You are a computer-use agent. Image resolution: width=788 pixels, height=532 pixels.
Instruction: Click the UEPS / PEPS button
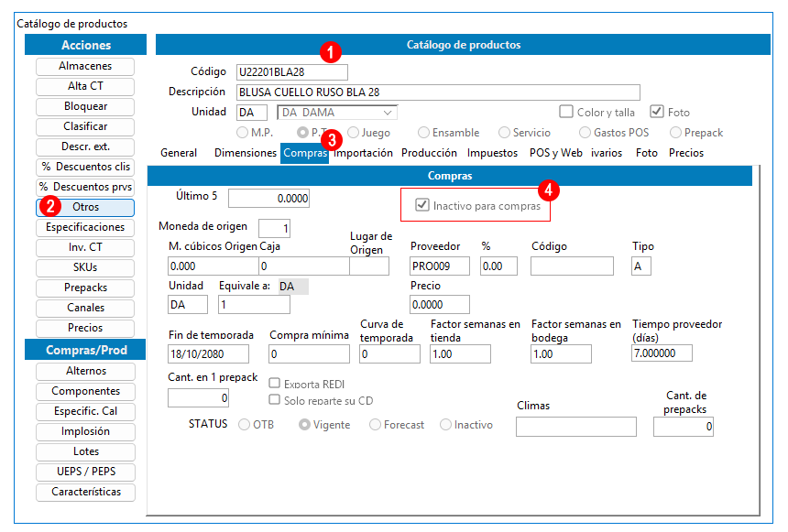[x=85, y=472]
